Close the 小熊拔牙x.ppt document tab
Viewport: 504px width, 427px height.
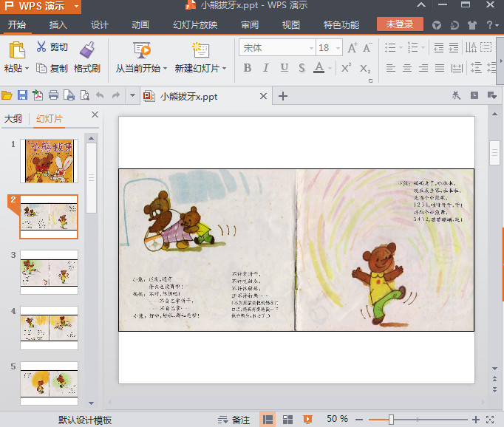[263, 96]
